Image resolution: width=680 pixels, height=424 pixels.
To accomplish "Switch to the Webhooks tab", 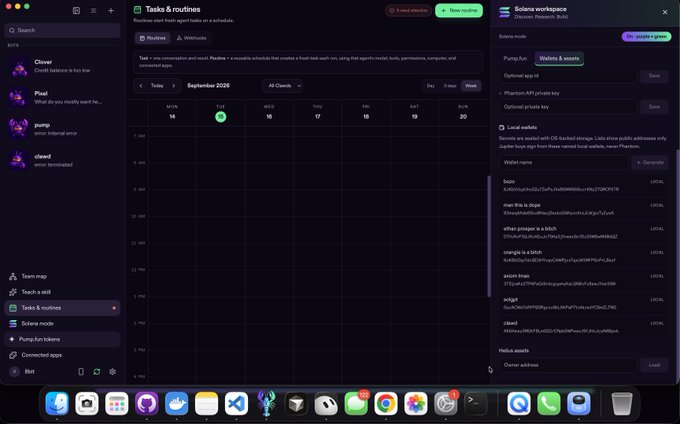I will point(191,38).
